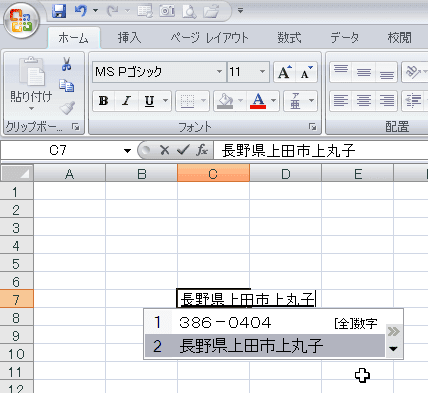Decrease font size with small A

pos(307,72)
